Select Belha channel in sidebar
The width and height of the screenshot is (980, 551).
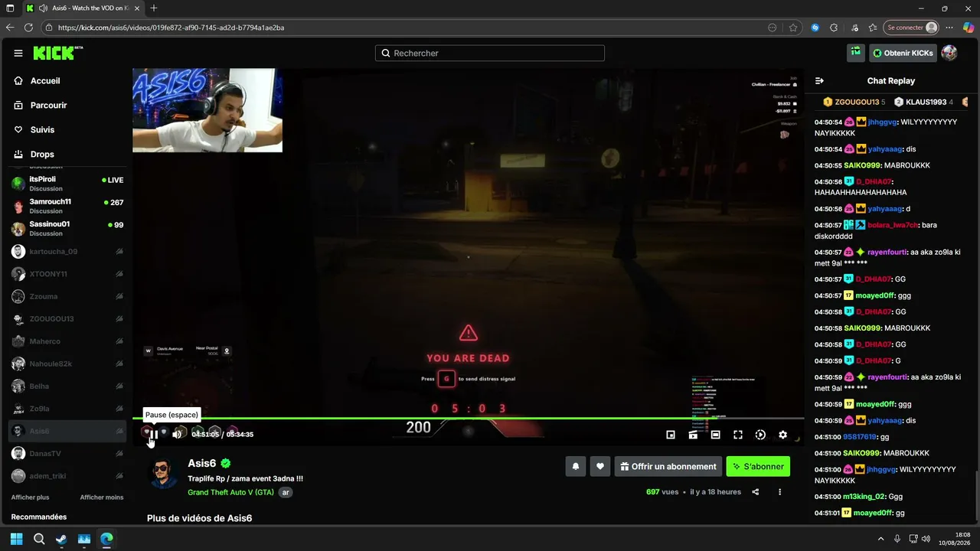coord(67,386)
